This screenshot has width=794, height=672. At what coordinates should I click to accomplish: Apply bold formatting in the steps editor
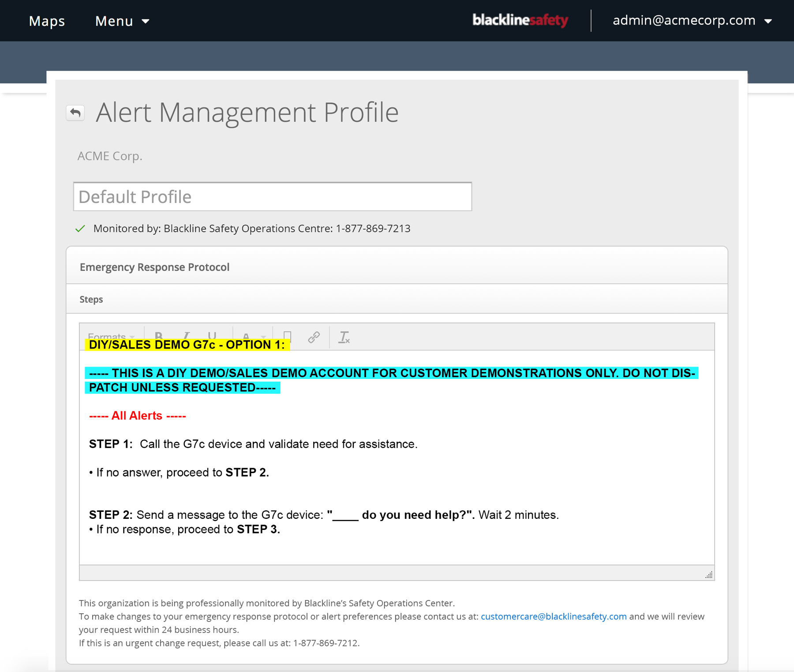(x=160, y=337)
